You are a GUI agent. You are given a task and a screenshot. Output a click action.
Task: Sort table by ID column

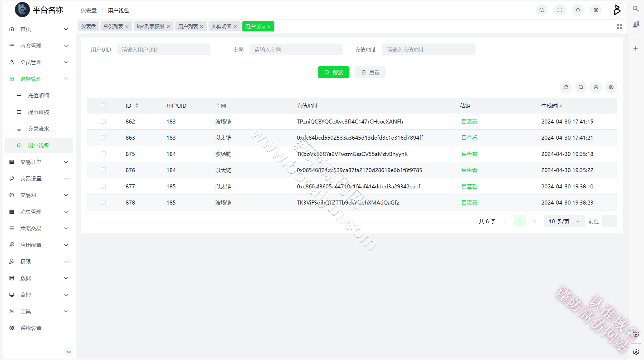tap(137, 106)
